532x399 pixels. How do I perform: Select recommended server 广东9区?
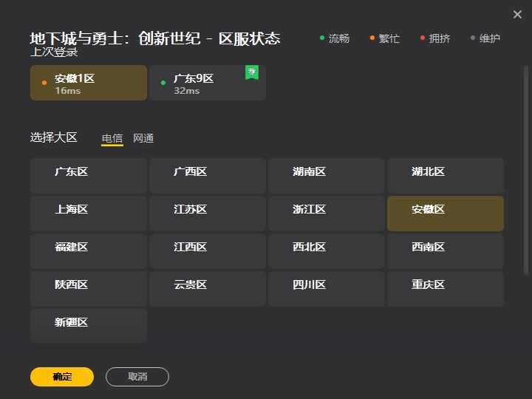pos(208,83)
